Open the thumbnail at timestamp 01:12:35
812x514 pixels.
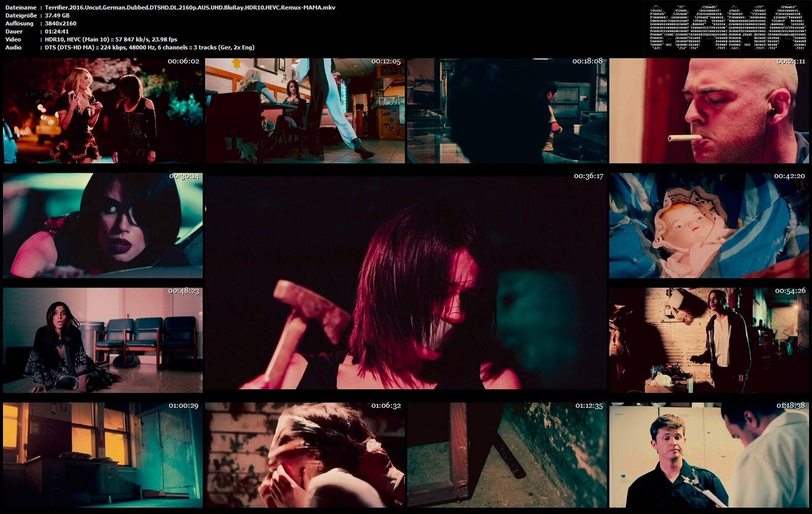click(x=507, y=455)
